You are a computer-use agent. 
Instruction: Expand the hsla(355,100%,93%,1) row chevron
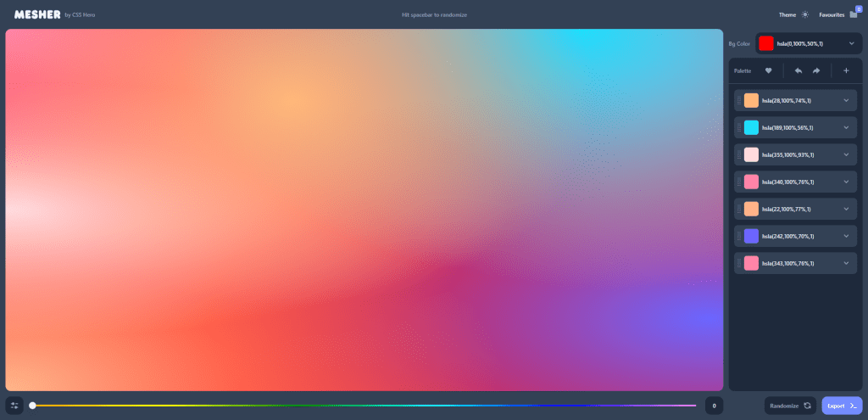click(x=846, y=154)
